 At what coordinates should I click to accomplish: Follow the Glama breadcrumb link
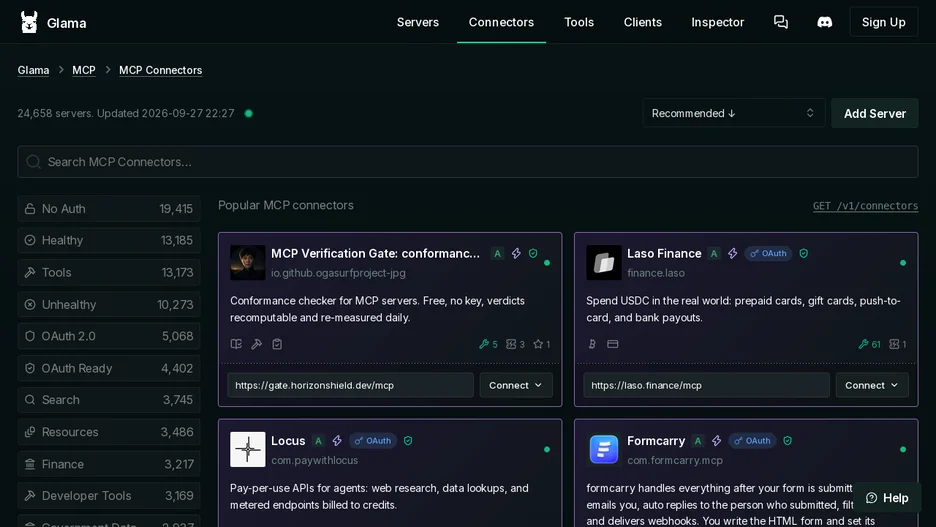[x=33, y=70]
